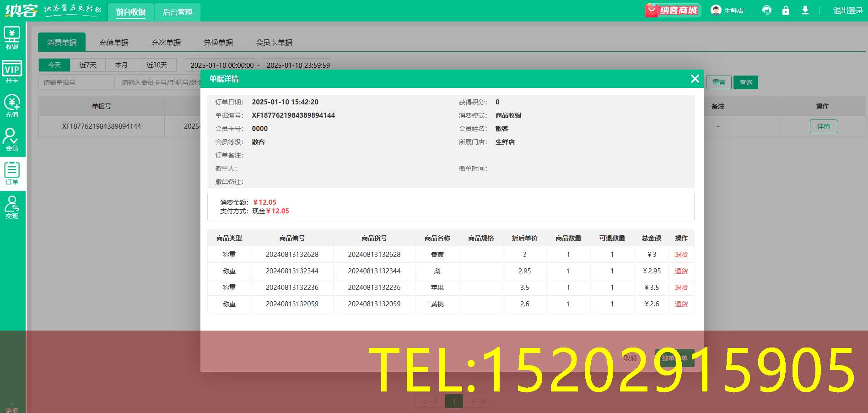Select the 会员 member sidebar icon
Image resolution: width=868 pixels, height=413 pixels.
tap(12, 140)
